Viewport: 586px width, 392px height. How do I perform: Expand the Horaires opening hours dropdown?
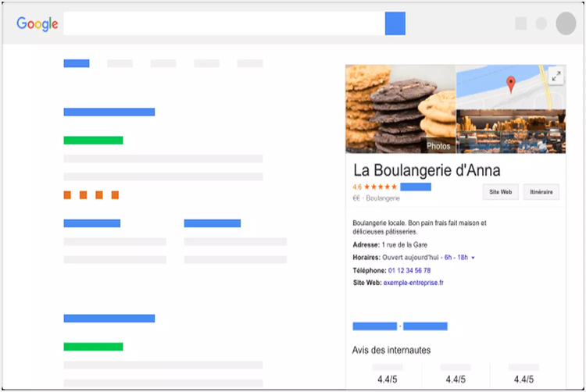coord(473,257)
